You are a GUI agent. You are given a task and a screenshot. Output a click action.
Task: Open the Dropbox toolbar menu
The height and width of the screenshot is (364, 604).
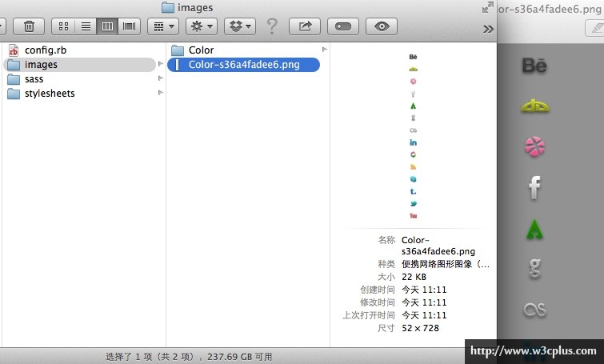240,26
